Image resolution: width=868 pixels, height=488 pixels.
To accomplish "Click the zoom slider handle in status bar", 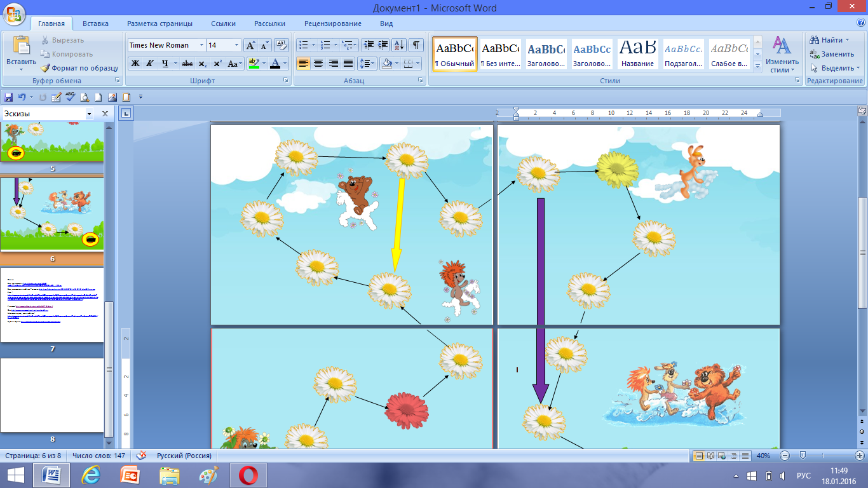I will 803,456.
